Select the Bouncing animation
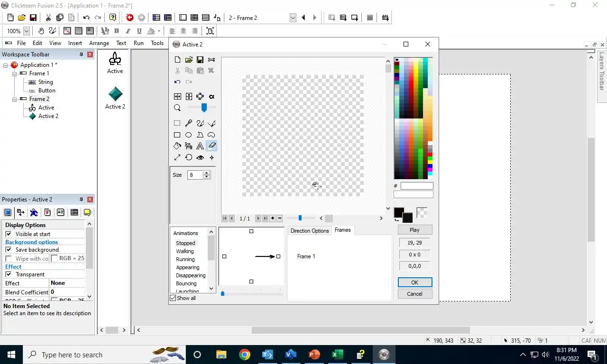607x364 pixels. coord(186,283)
